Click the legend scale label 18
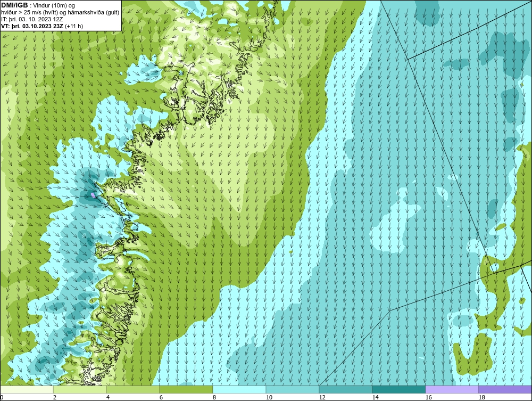Viewport: 532px width, 401px height. click(x=482, y=397)
